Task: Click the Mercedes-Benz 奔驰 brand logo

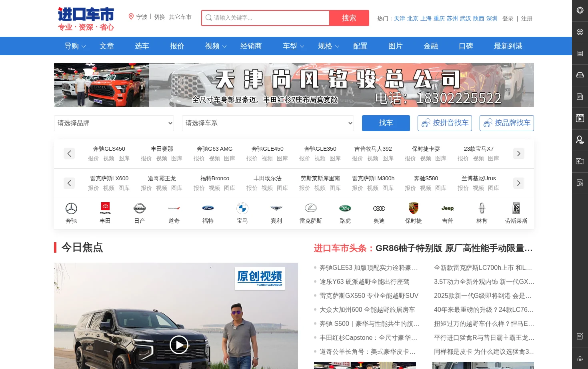Action: coord(71,208)
